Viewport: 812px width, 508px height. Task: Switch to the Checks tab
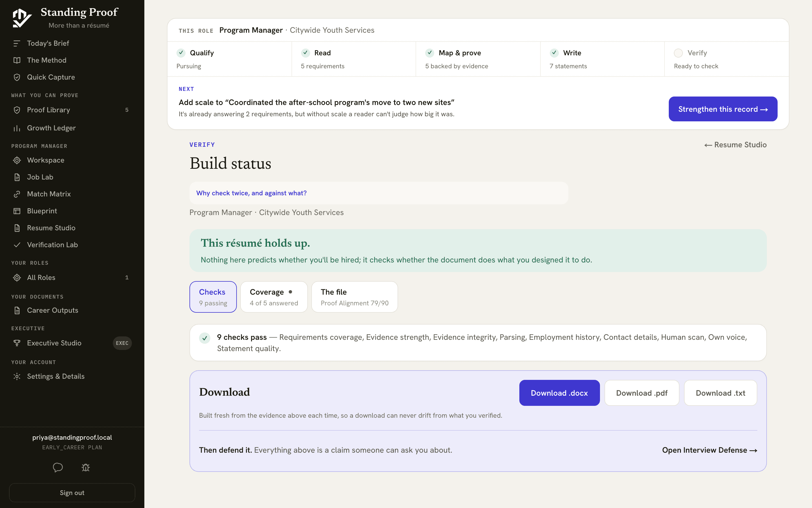click(x=213, y=297)
